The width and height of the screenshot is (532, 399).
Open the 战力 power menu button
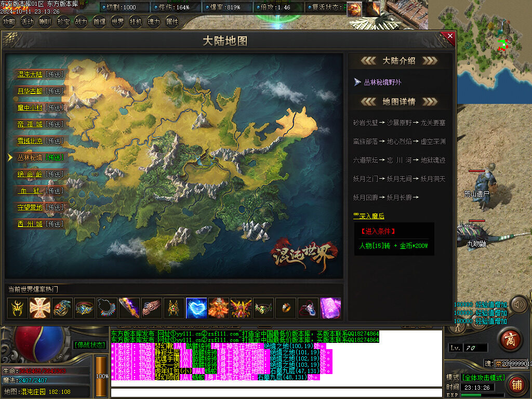pos(81,22)
